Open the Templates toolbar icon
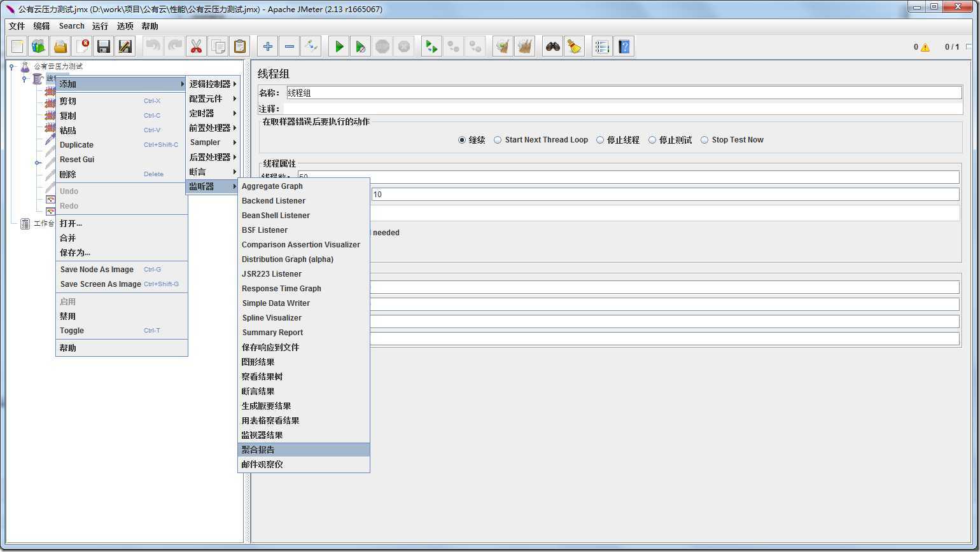 coord(39,46)
